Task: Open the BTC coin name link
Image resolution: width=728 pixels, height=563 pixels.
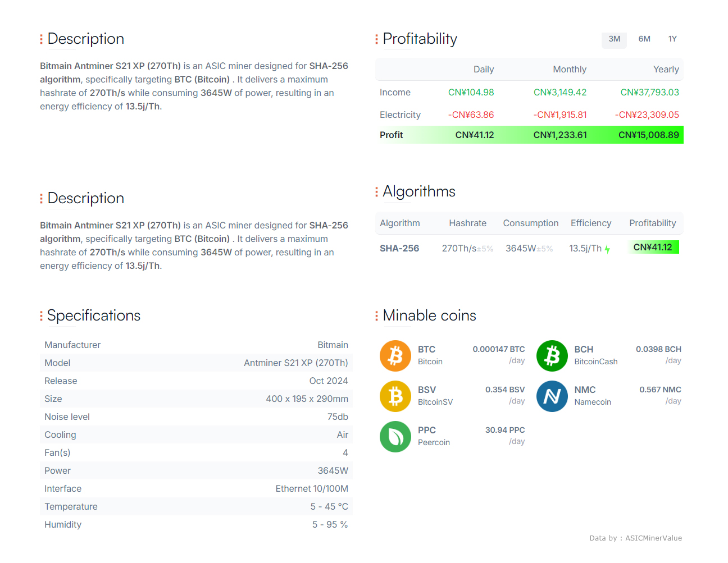Action: coord(426,349)
